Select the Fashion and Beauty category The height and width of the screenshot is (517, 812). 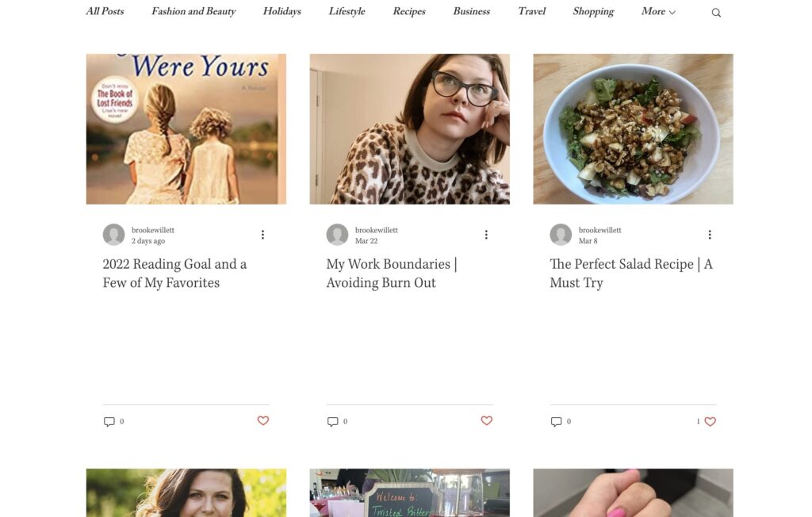pos(193,12)
